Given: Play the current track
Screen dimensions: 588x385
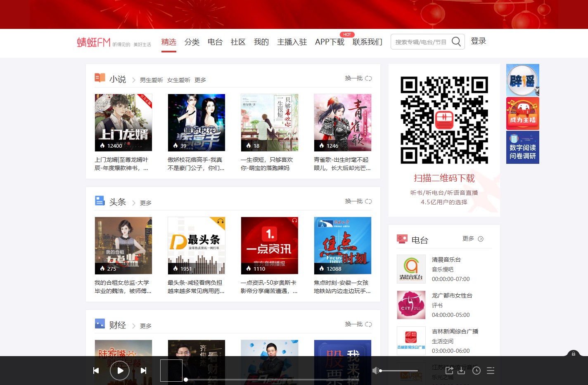Looking at the screenshot, I should pos(120,371).
